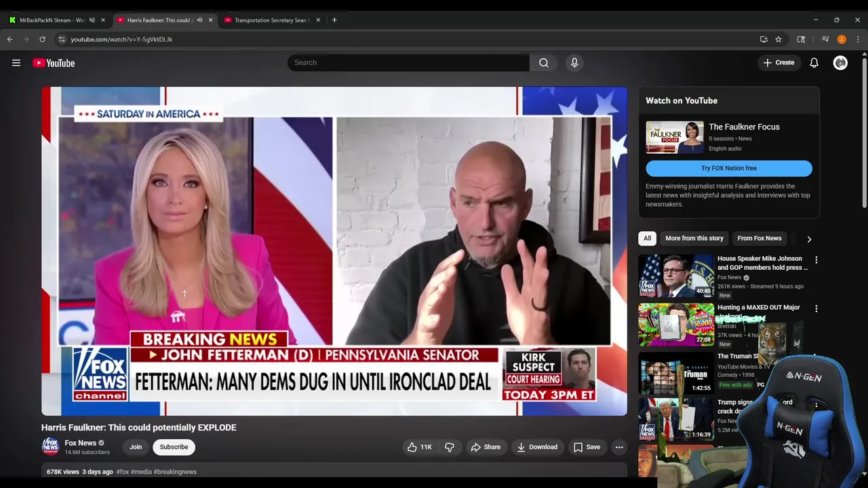Go back in browser history

10,39
